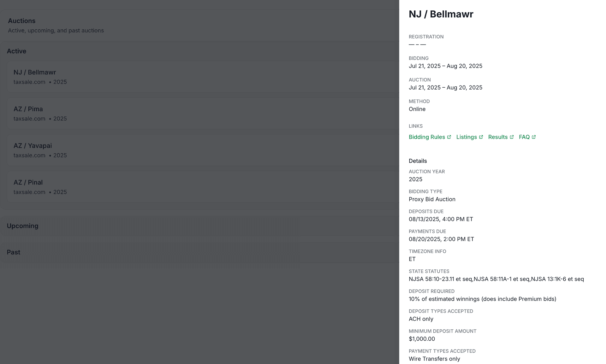Open the AZ / Pinal auction
606x364 pixels.
coord(126,186)
